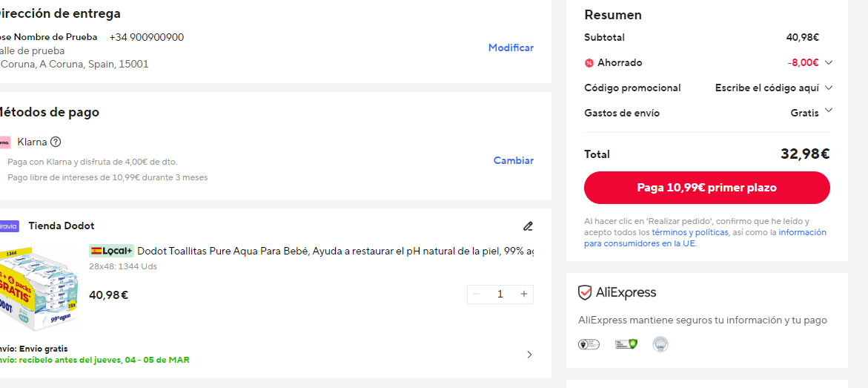
Task: Click the Total amount 32,98€
Action: [805, 154]
